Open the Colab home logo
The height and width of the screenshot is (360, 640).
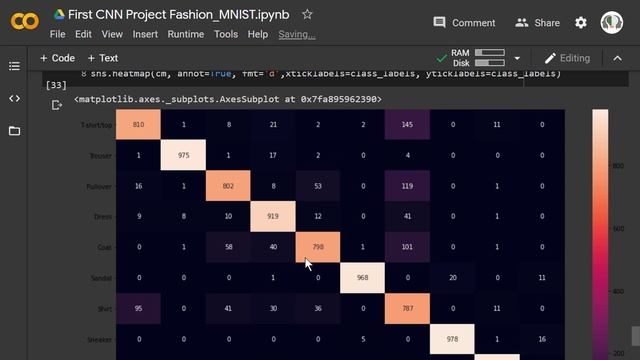[x=24, y=21]
